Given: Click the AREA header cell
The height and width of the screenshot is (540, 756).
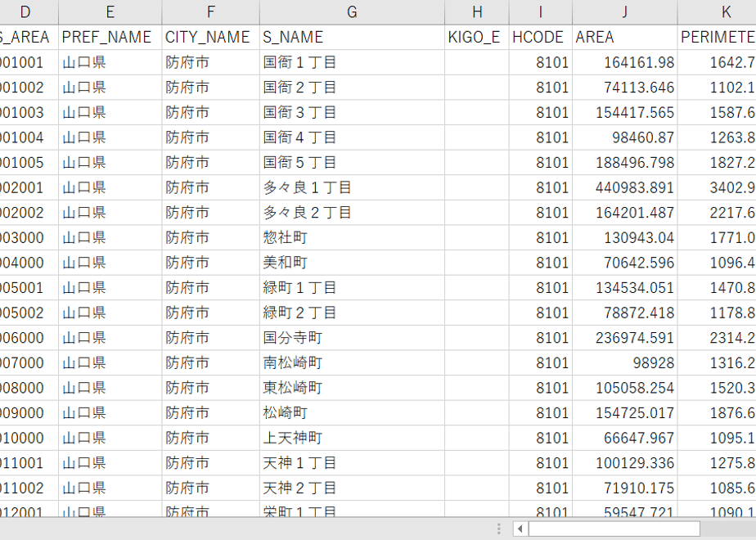Looking at the screenshot, I should point(625,37).
